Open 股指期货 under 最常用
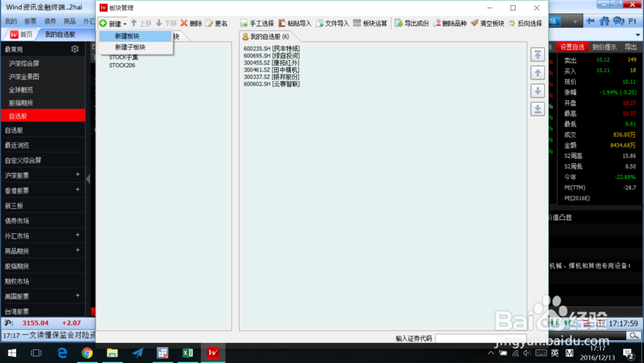644x363 pixels. tap(21, 103)
